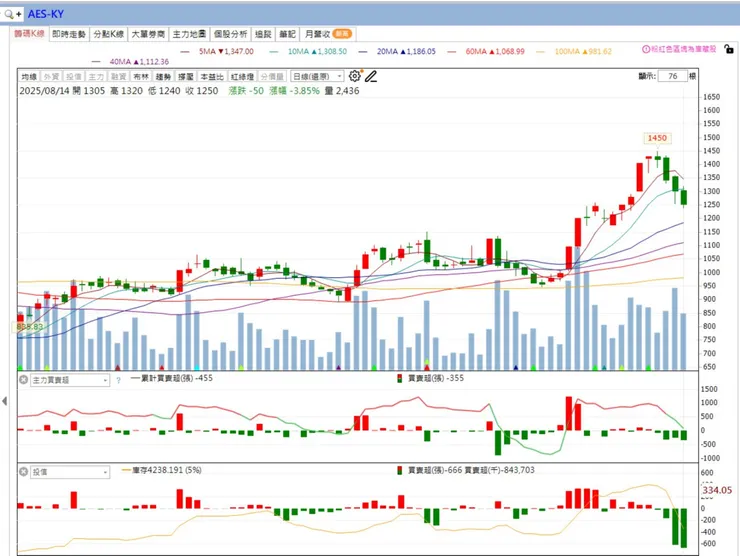Viewport: 740px width, 556px height.
Task: Switch to the 主力地圖 tab
Action: tap(189, 34)
